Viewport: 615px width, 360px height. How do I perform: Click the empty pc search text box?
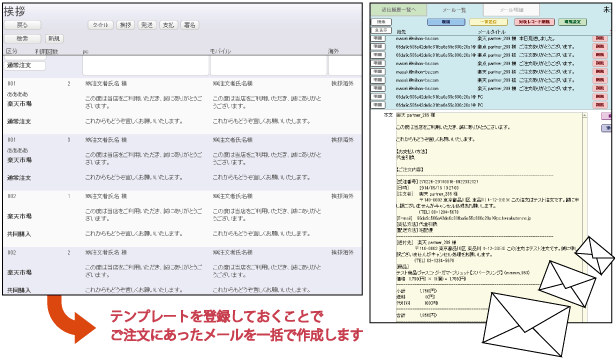click(x=146, y=65)
